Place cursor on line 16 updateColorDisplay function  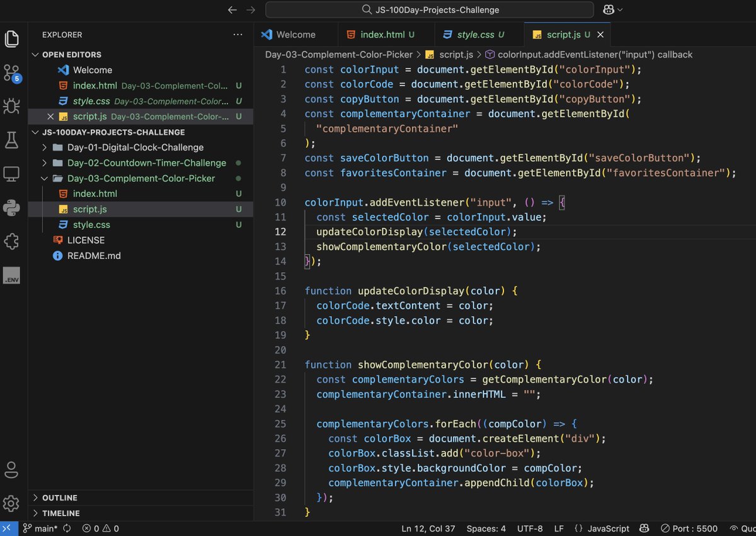click(x=411, y=291)
